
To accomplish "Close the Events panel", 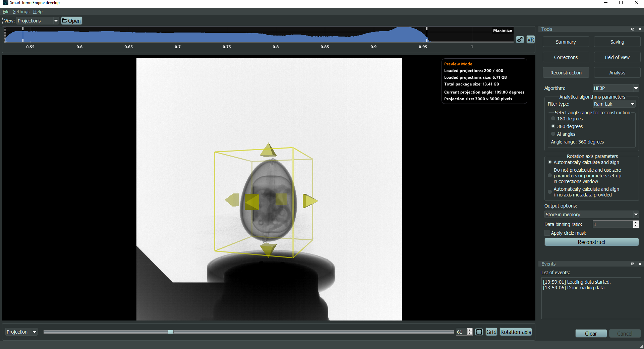I will 640,264.
